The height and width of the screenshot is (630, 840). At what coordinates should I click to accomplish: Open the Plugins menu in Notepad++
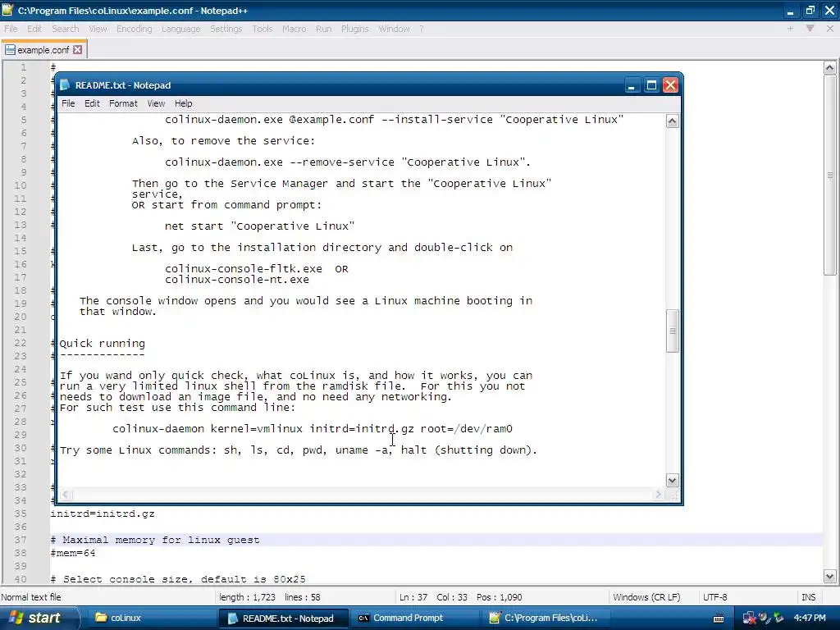[354, 29]
